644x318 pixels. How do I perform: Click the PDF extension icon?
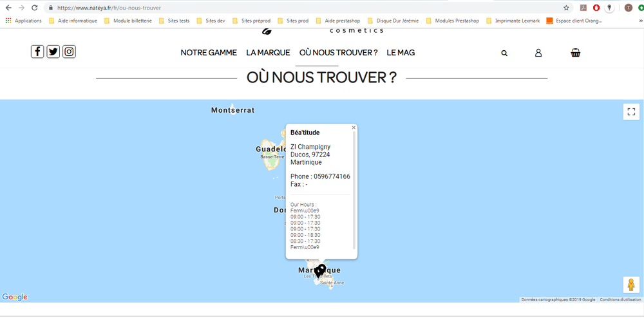pos(583,8)
